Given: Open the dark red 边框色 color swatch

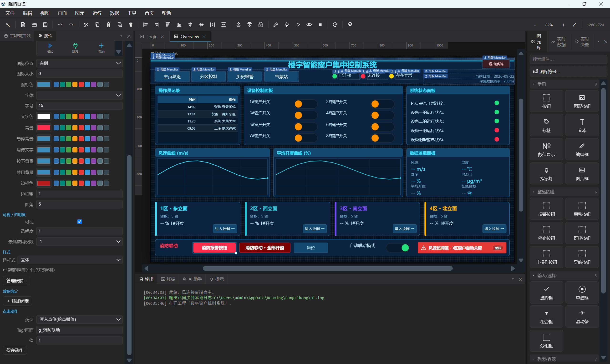Looking at the screenshot, I should (44, 183).
